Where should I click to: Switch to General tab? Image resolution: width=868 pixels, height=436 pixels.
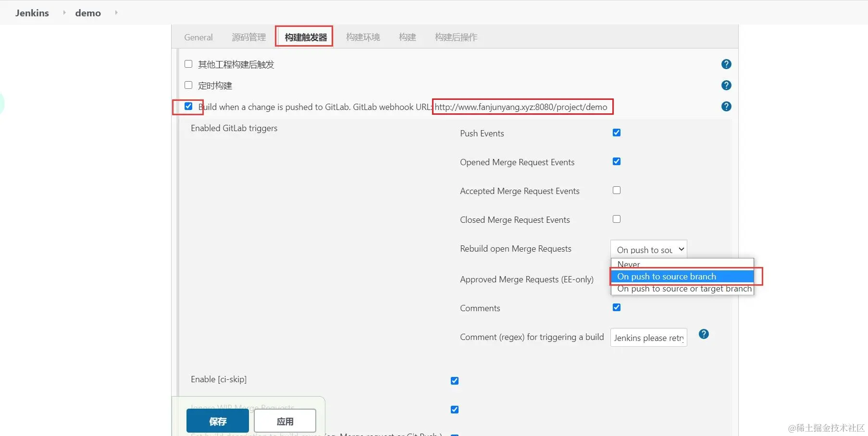pos(198,37)
